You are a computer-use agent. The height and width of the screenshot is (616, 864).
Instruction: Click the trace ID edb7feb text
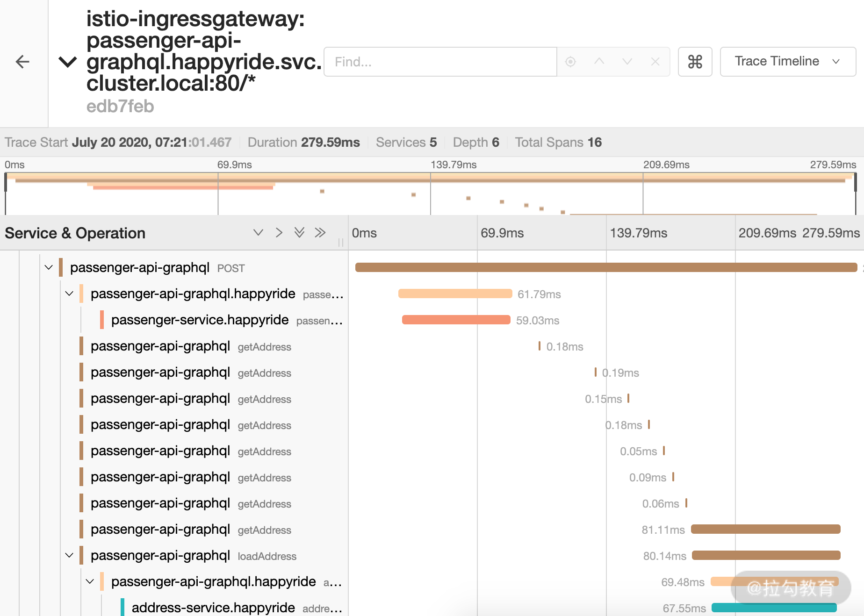(120, 107)
